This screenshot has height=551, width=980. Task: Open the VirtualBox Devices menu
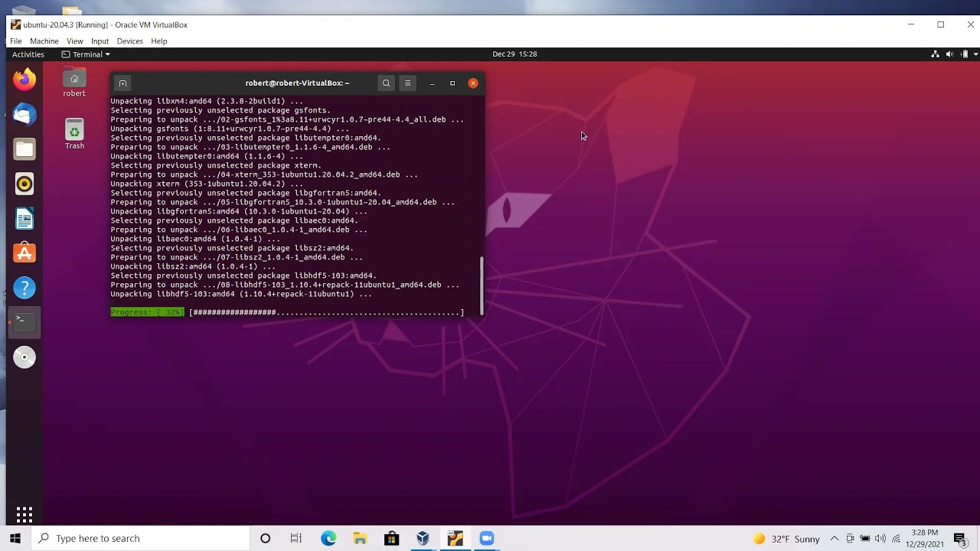click(x=129, y=41)
